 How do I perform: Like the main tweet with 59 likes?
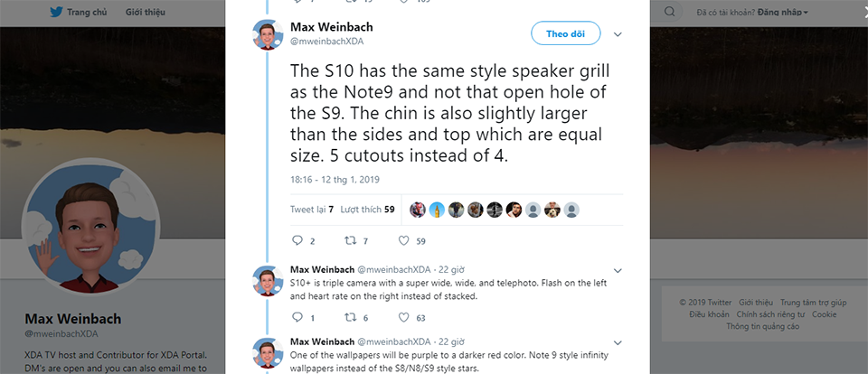403,240
